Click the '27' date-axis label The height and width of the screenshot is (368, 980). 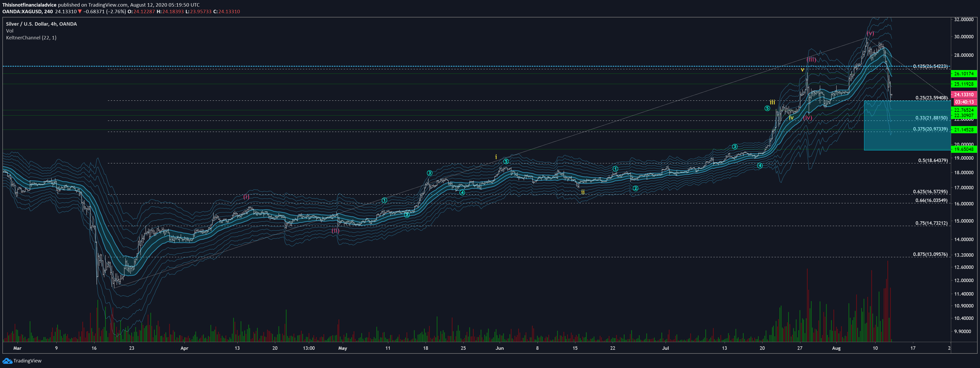coord(800,348)
